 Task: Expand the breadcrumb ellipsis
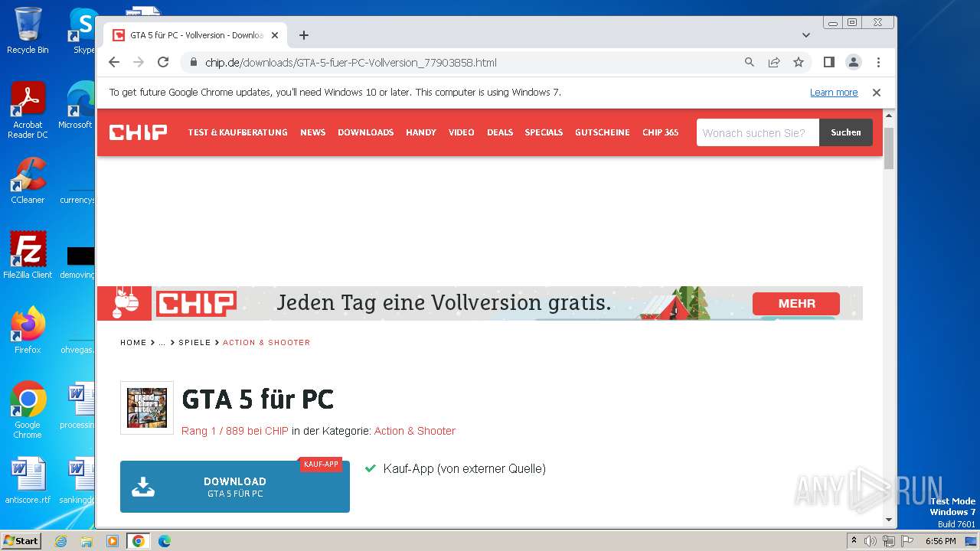point(162,342)
